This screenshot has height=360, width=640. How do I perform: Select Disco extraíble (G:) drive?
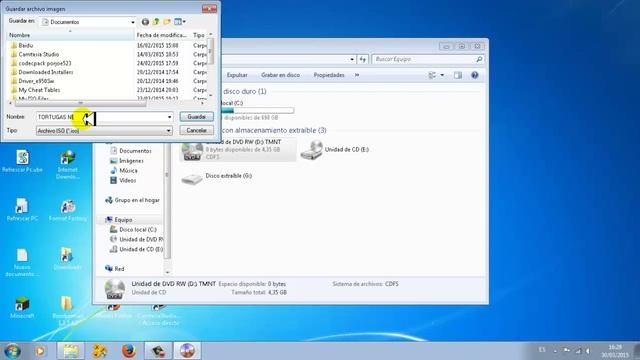pyautogui.click(x=217, y=178)
